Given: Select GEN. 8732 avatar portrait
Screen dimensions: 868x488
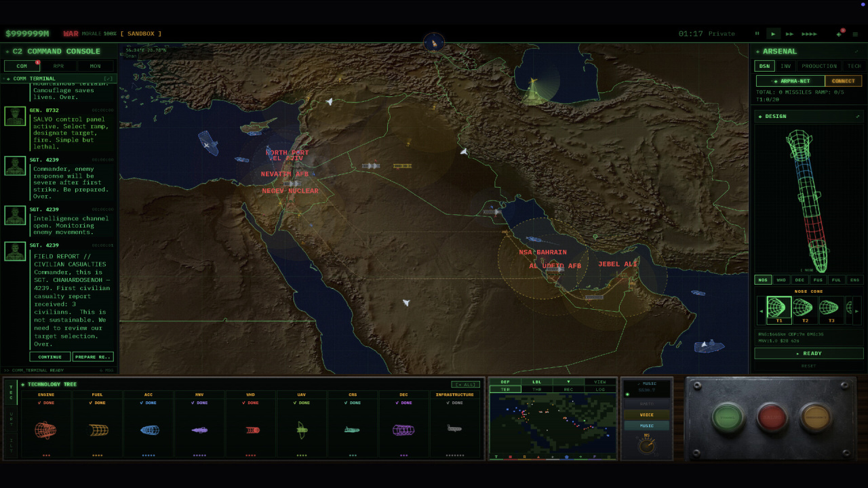Looking at the screenshot, I should click(15, 116).
